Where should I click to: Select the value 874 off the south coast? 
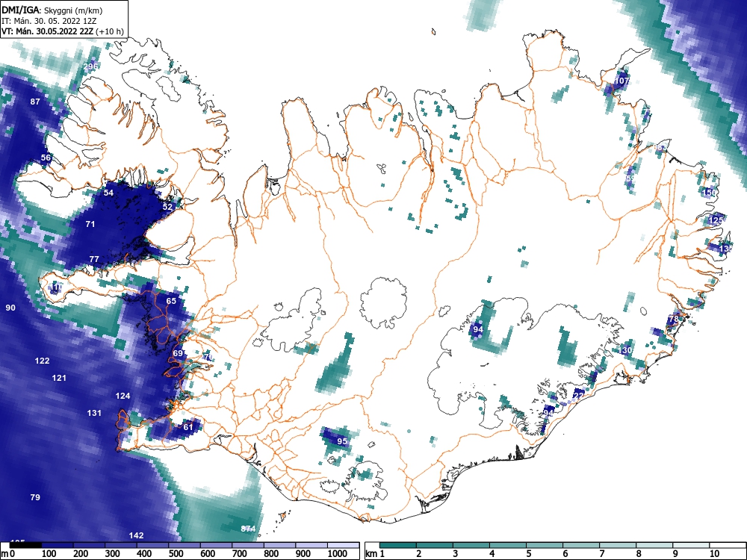(248, 529)
